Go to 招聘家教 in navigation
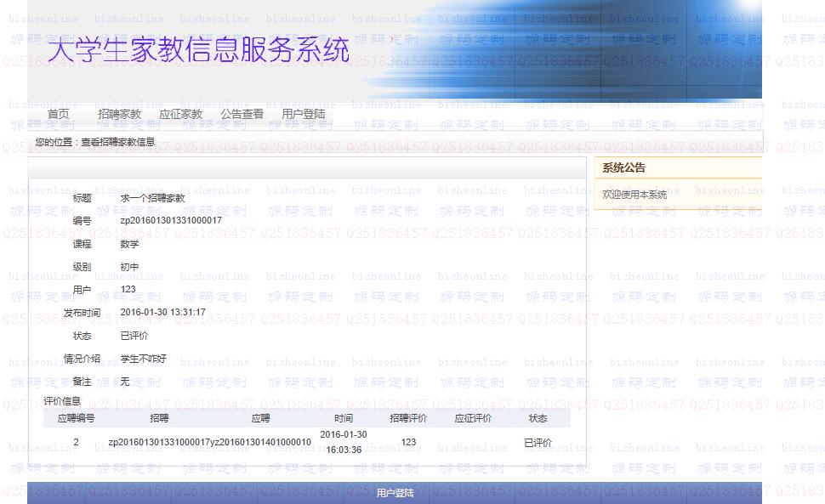825x504 pixels. [x=119, y=114]
